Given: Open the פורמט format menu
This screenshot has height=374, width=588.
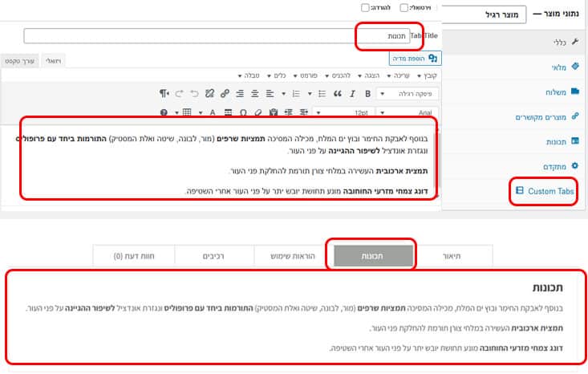Looking at the screenshot, I should coord(306,75).
